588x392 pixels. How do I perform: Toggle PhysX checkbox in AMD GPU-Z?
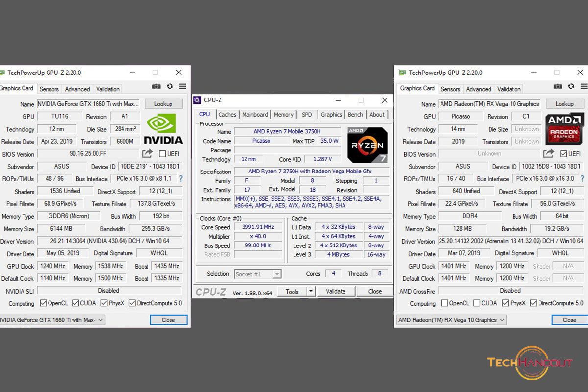coord(505,303)
